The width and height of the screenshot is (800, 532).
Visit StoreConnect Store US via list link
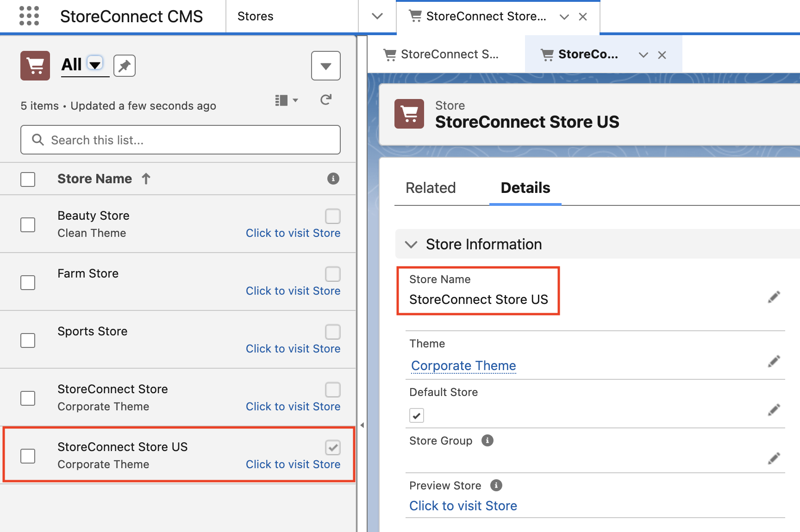click(x=293, y=464)
